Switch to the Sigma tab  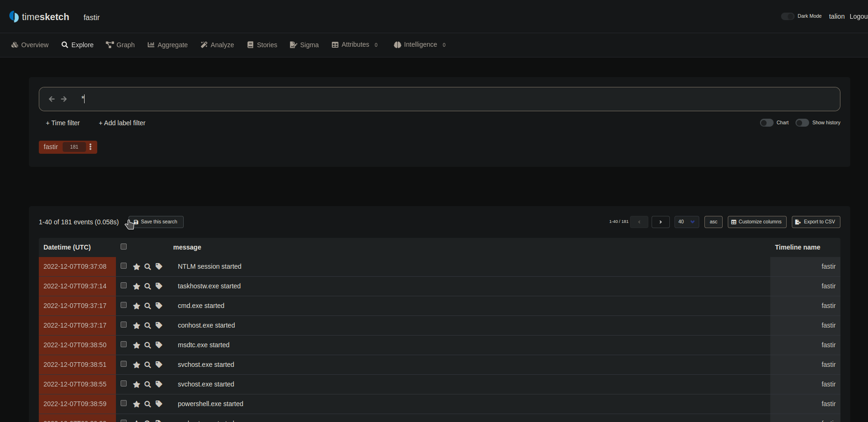tap(304, 45)
